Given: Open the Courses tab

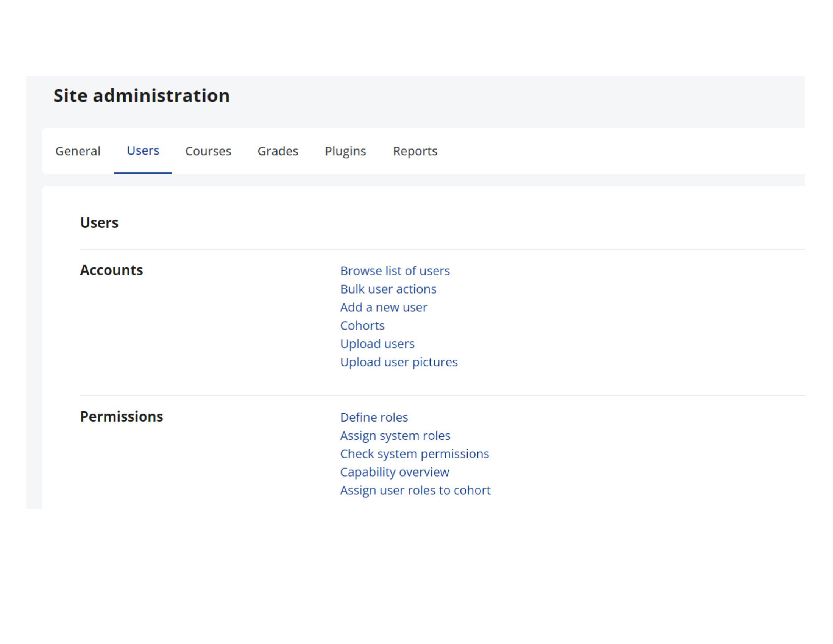Looking at the screenshot, I should coord(208,151).
